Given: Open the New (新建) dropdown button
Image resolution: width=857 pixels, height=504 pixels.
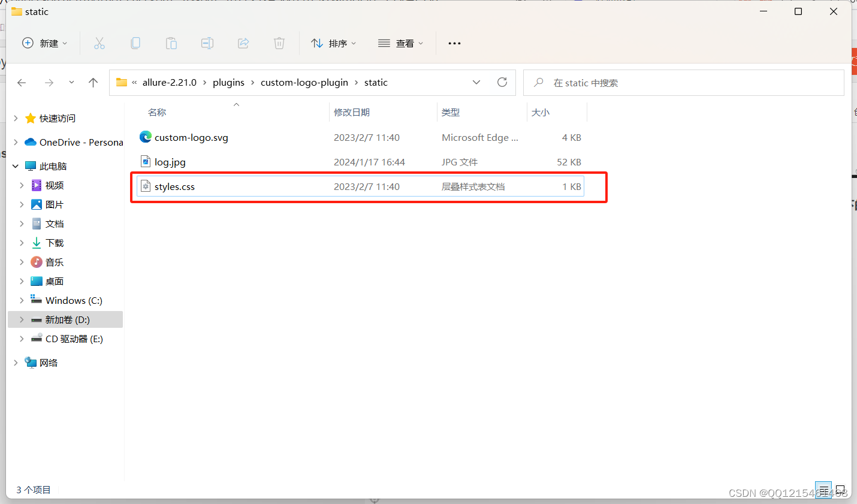Looking at the screenshot, I should tap(45, 43).
